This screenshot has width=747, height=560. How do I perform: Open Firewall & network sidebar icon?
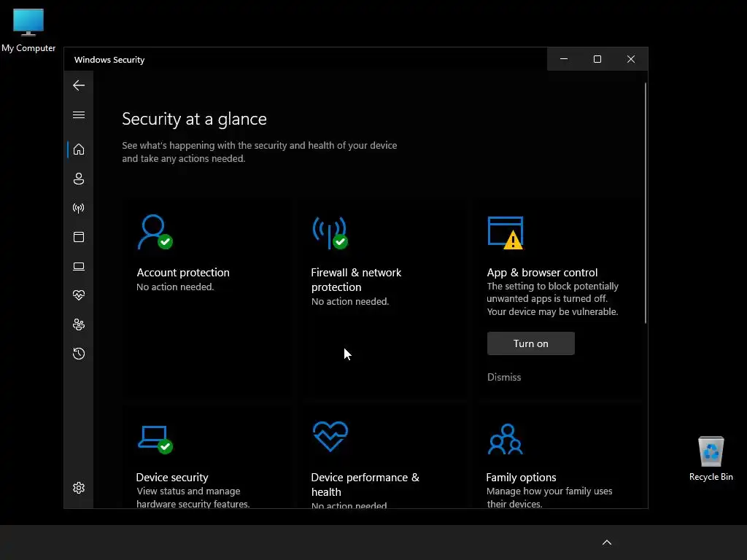tap(79, 208)
